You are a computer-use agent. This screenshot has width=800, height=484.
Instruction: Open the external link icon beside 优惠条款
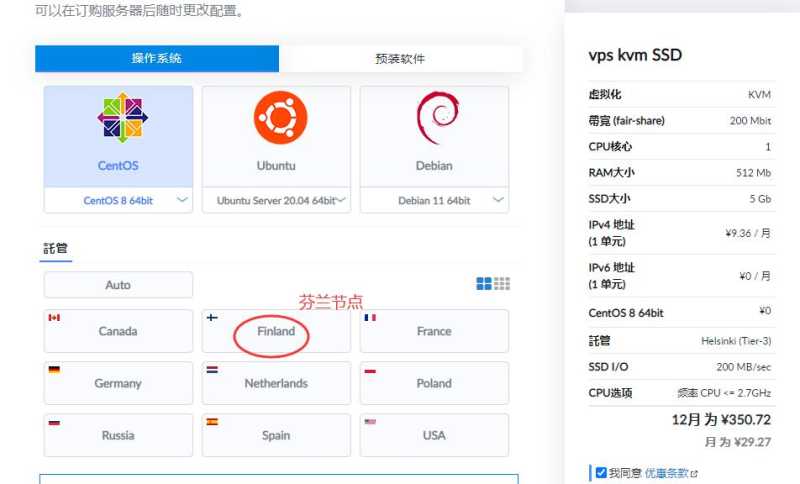(x=694, y=474)
